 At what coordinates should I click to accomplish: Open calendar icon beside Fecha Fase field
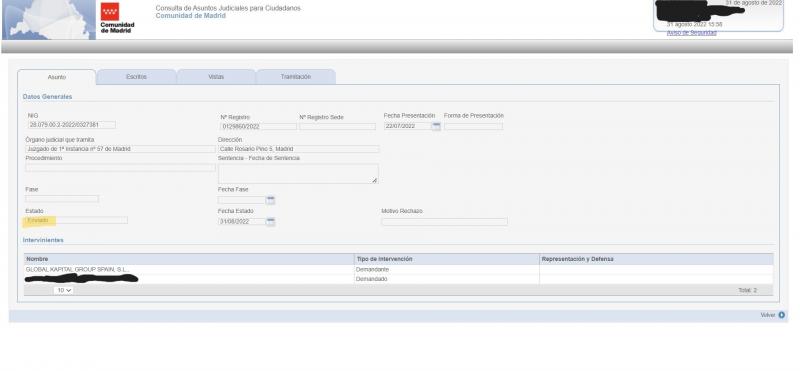(270, 200)
